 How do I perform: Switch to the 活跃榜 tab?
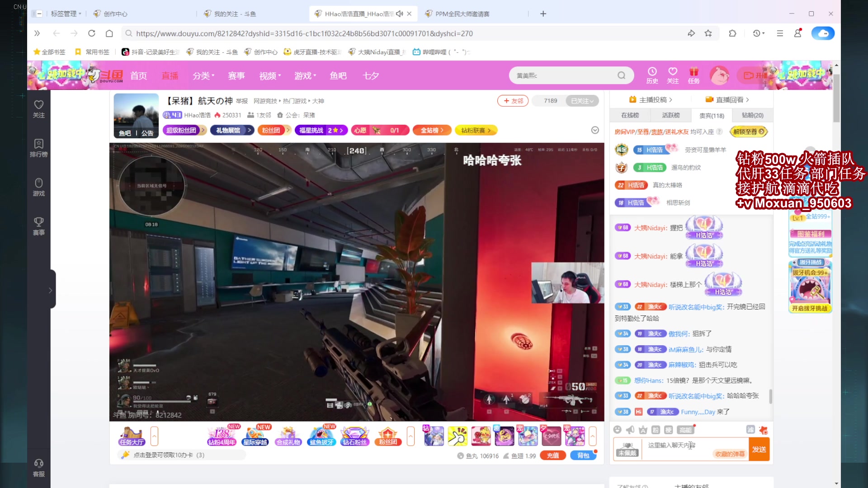tap(671, 115)
